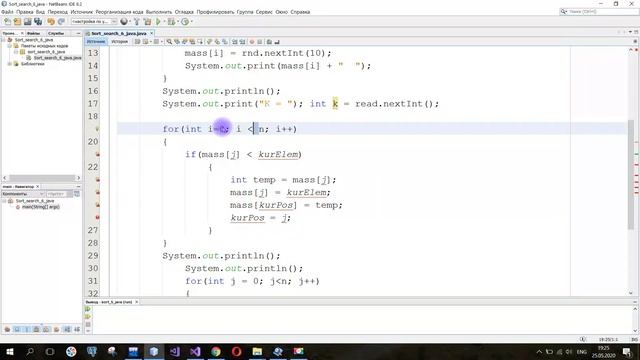Image resolution: width=640 pixels, height=360 pixels.
Task: Open the Файл menu
Action: (7, 12)
